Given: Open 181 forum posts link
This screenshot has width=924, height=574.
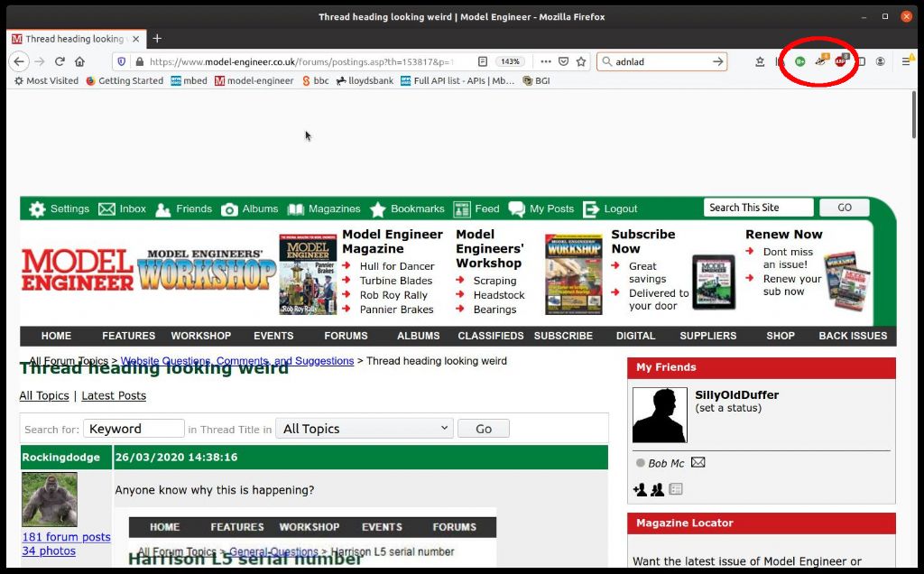Looking at the screenshot, I should pos(66,537).
